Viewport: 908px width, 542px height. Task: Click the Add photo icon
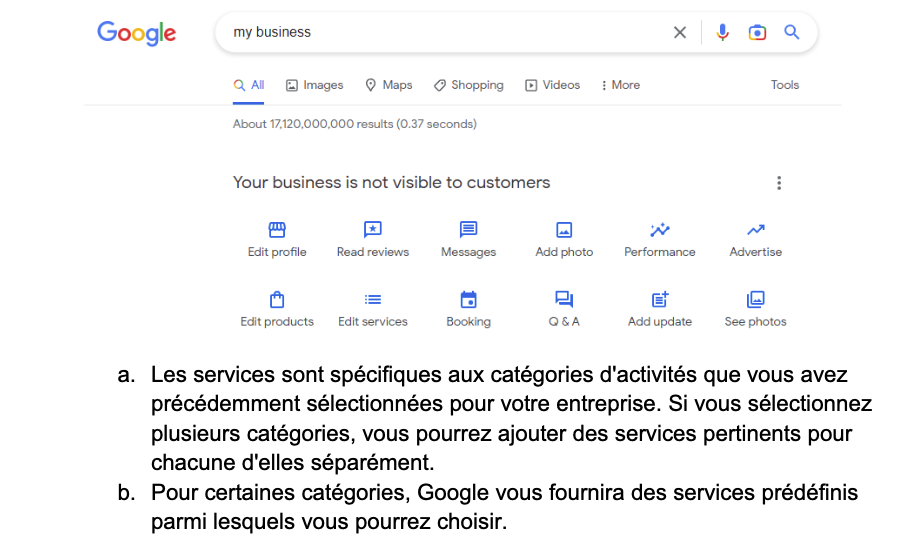coord(564,230)
